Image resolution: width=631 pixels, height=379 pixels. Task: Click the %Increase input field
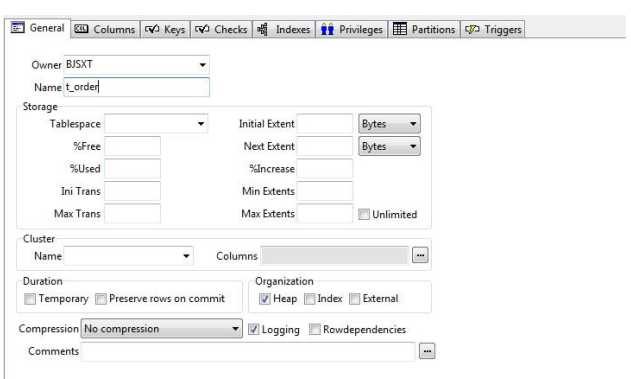click(325, 169)
